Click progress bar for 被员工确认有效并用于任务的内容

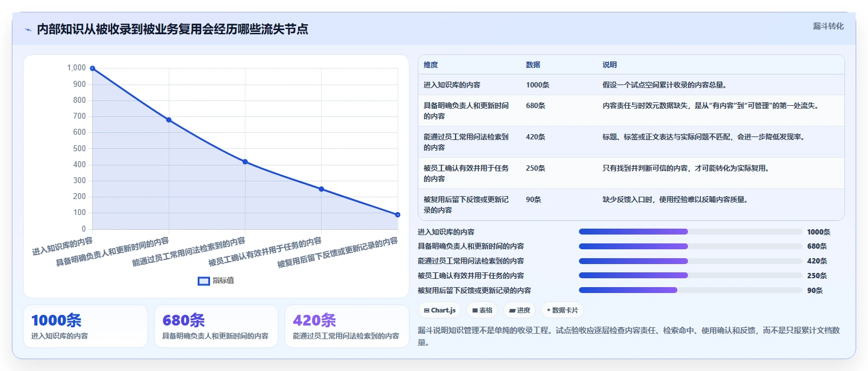tap(690, 275)
